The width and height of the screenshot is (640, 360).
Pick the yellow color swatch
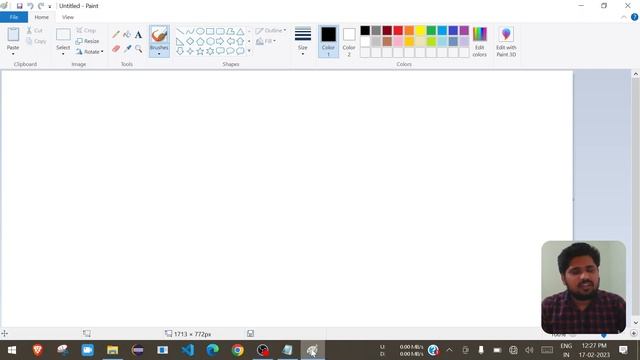pyautogui.click(x=420, y=31)
